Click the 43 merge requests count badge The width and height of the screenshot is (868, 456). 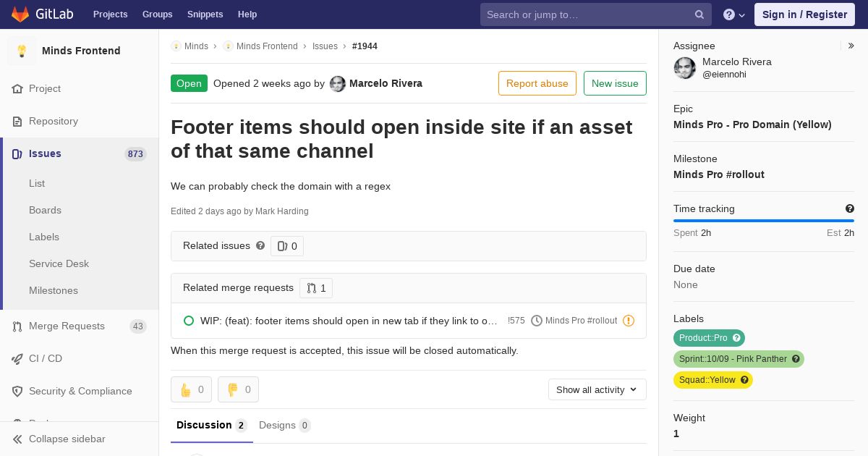[138, 326]
